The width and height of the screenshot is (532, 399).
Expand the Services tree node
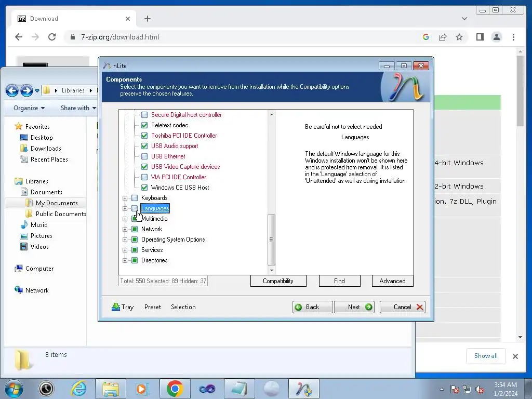125,250
